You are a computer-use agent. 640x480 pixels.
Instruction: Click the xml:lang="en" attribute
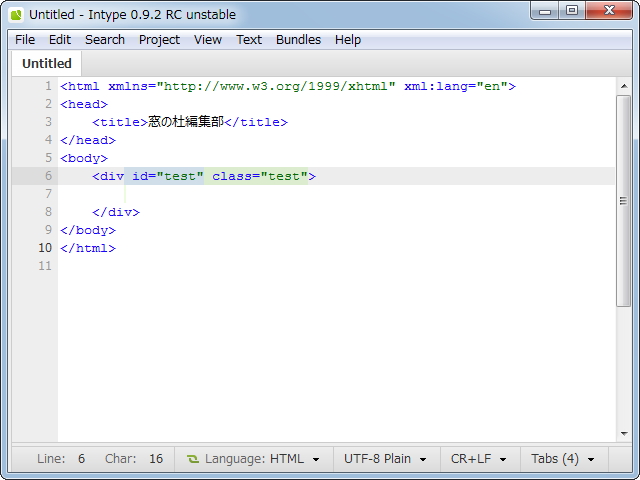click(456, 87)
